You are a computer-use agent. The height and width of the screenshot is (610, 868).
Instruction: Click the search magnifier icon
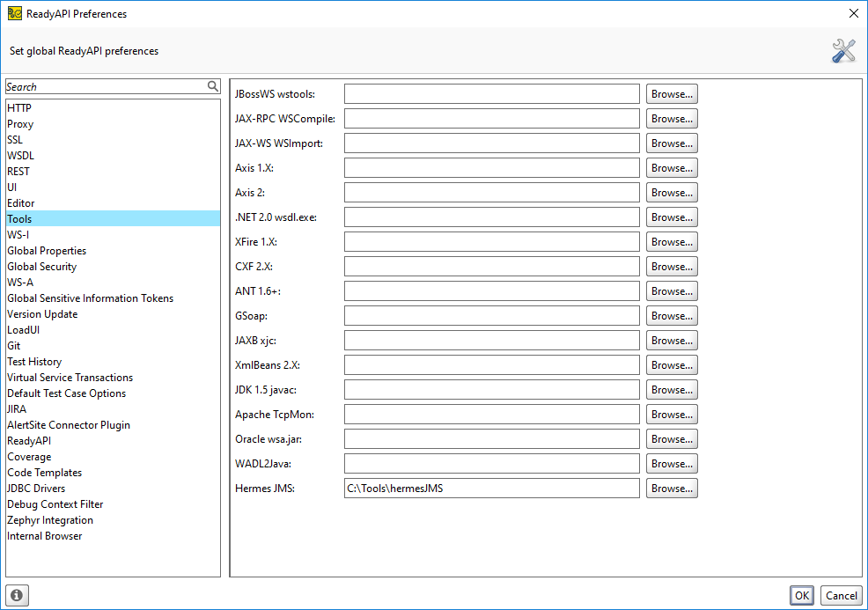coord(212,86)
